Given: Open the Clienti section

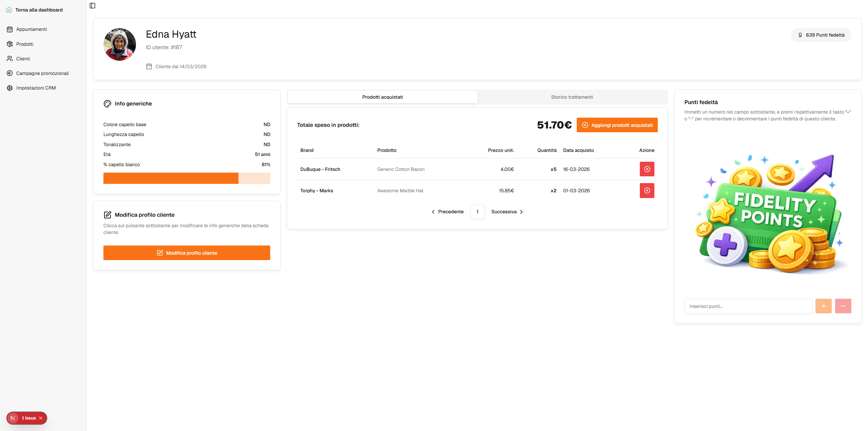Looking at the screenshot, I should [23, 58].
